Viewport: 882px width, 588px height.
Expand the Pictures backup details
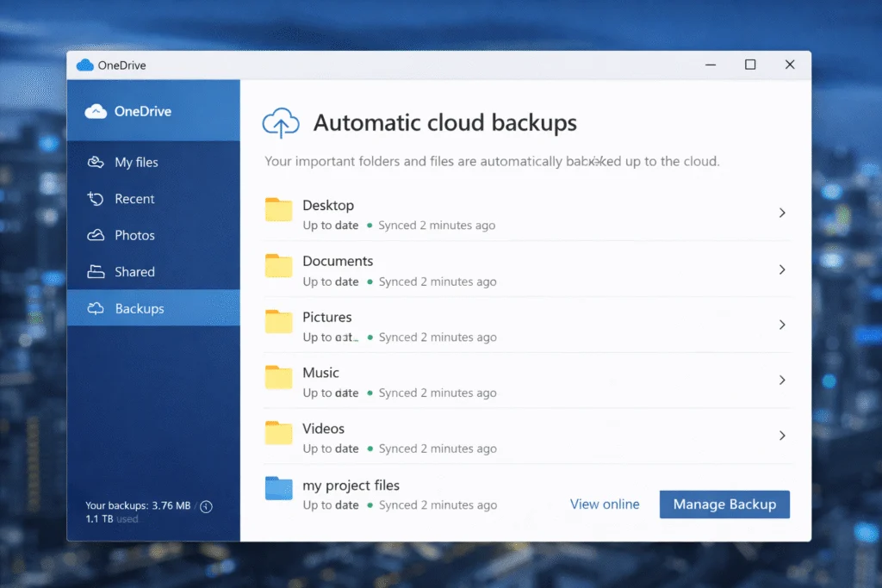click(x=782, y=325)
